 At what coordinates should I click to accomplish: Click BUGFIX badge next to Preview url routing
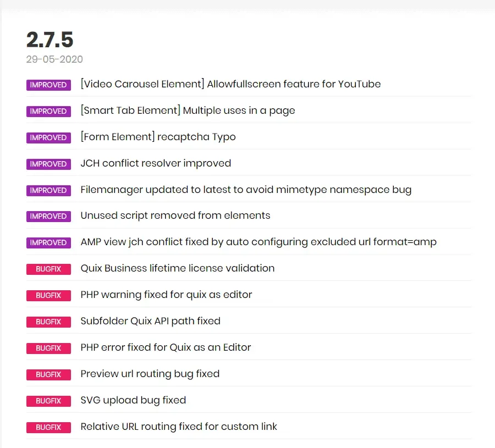(48, 374)
